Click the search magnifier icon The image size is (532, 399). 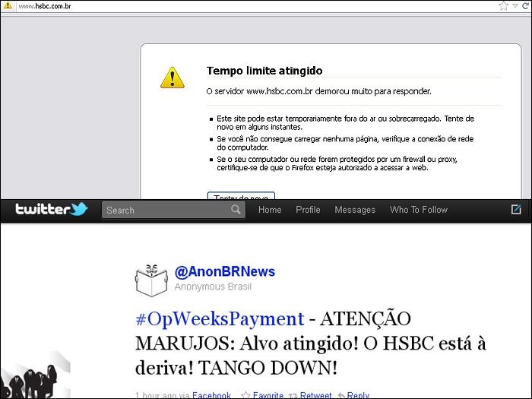point(236,211)
